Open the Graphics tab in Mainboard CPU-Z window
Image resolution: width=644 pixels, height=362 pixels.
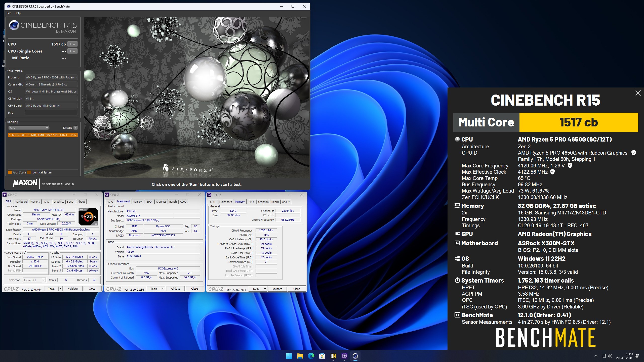[x=161, y=202]
